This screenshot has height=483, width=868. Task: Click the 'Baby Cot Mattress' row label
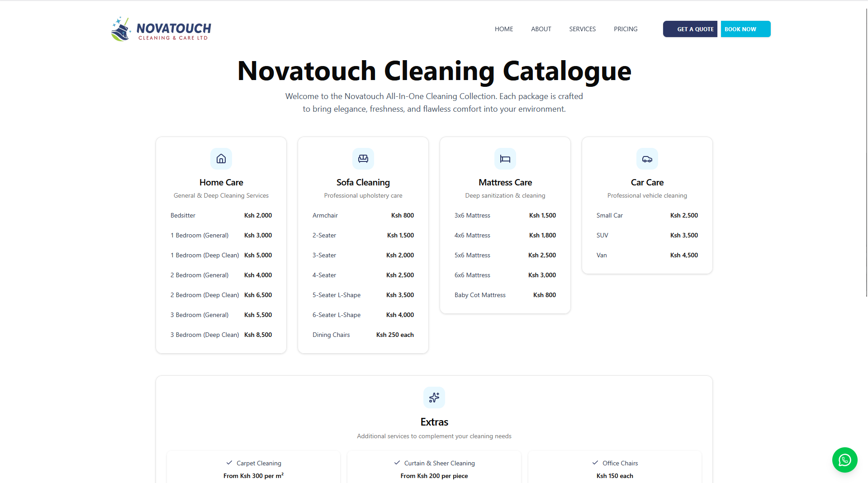480,295
